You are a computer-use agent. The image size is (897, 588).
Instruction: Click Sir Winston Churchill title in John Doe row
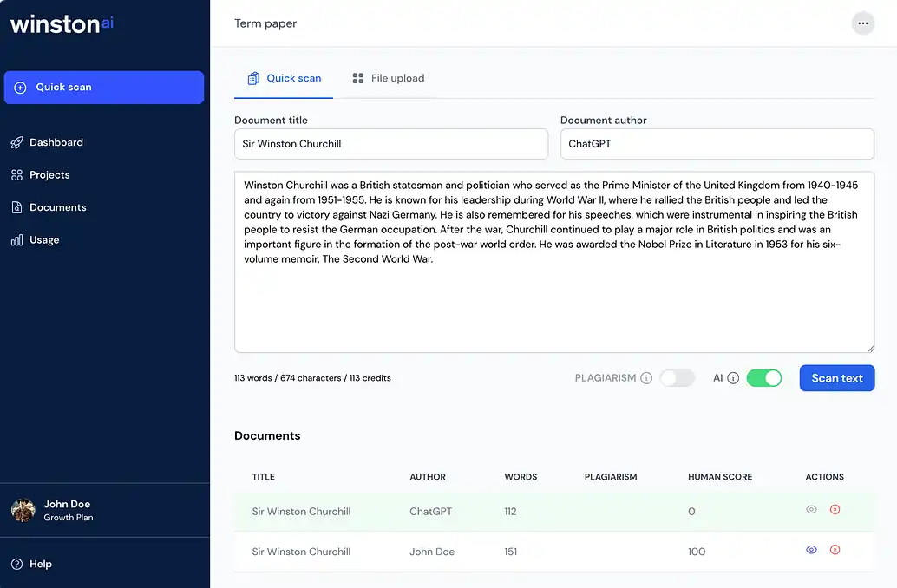(x=302, y=552)
